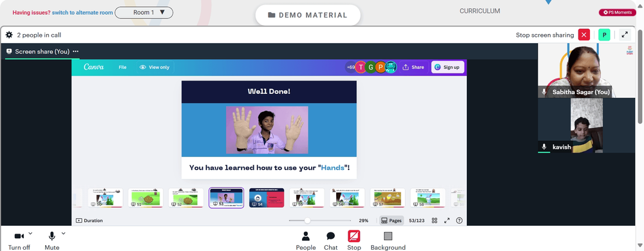The width and height of the screenshot is (644, 251).
Task: Open the People panel
Action: (x=305, y=241)
